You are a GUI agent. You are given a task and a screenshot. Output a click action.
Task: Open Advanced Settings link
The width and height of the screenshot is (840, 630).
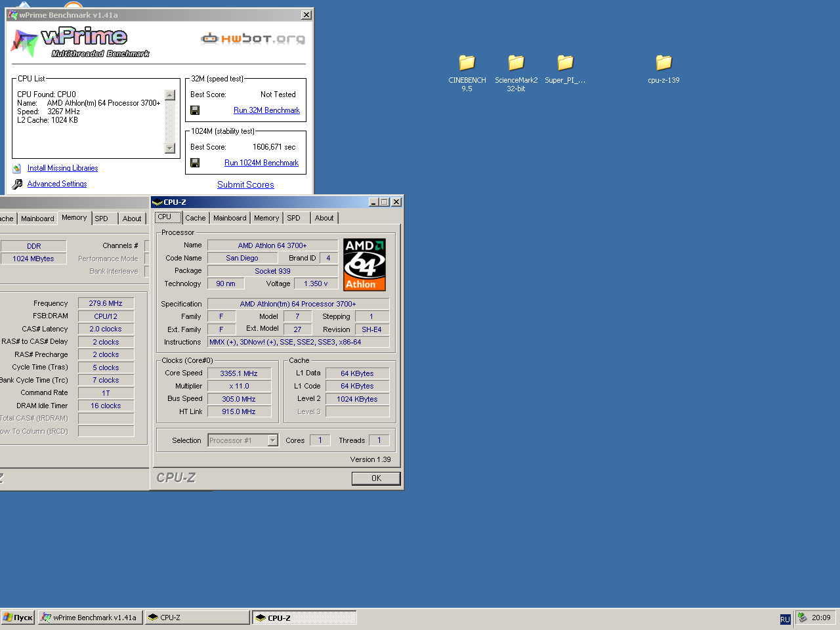point(57,184)
